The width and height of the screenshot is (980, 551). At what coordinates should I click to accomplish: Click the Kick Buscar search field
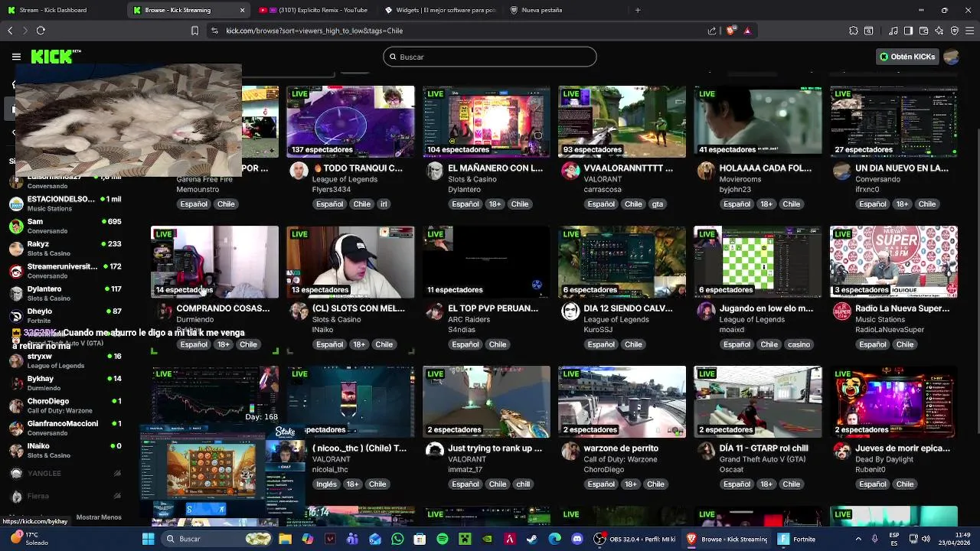point(490,57)
